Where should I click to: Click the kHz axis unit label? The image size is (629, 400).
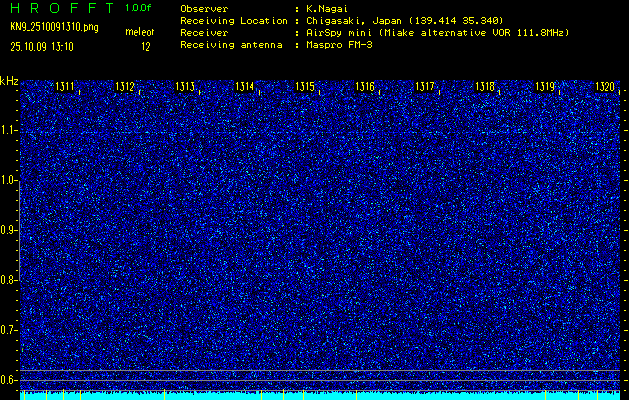coord(9,80)
